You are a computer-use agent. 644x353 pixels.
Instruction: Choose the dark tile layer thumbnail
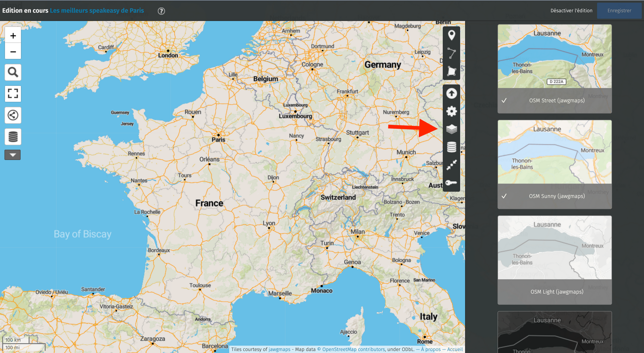[x=554, y=332]
